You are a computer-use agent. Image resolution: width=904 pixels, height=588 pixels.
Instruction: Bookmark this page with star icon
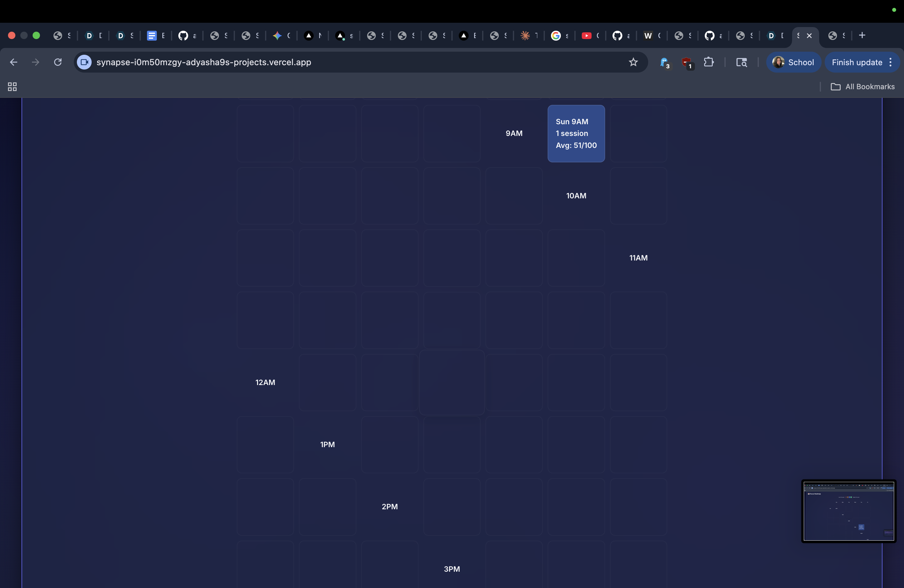point(633,62)
